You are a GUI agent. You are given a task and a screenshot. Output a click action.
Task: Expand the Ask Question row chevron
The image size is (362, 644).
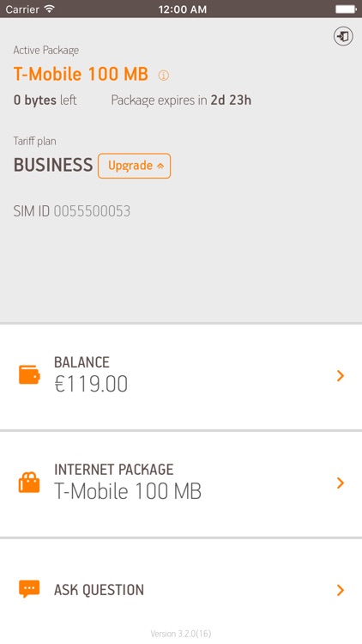(341, 590)
